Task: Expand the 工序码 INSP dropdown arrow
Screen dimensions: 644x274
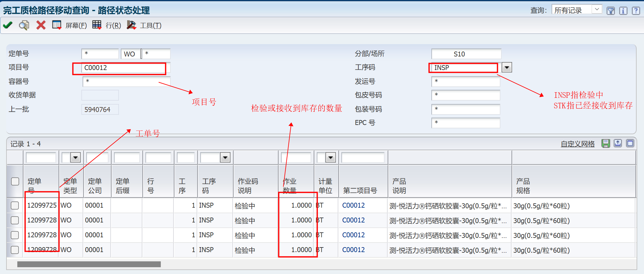Action: coord(507,67)
